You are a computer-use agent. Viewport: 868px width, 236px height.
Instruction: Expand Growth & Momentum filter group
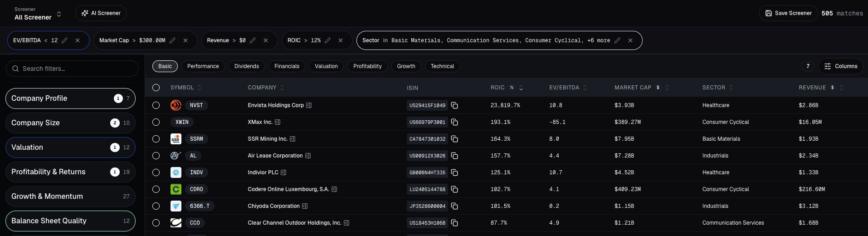click(70, 197)
